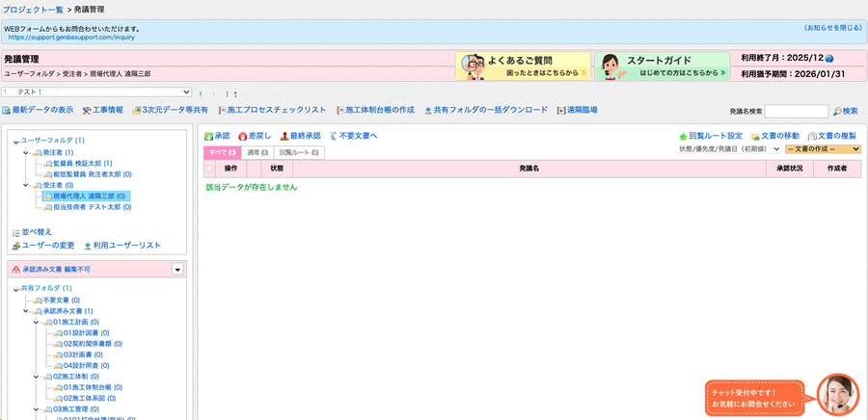The image size is (868, 420).
Task: Click the 文書の移動 folder icon
Action: click(x=756, y=137)
